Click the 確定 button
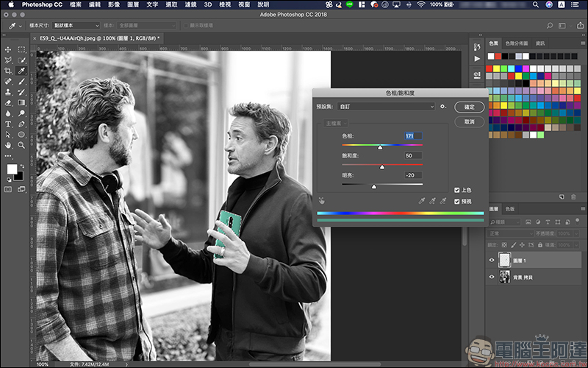The height and width of the screenshot is (368, 588). pos(469,107)
